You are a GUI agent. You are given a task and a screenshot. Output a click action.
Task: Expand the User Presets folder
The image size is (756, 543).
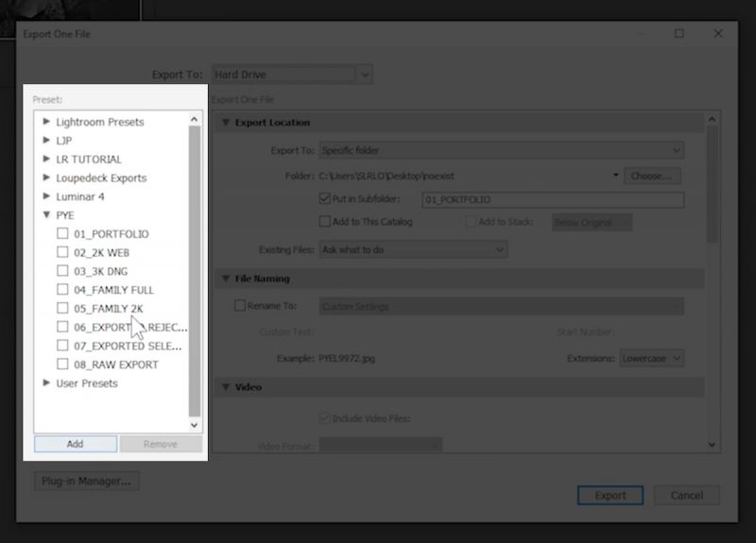tap(46, 383)
